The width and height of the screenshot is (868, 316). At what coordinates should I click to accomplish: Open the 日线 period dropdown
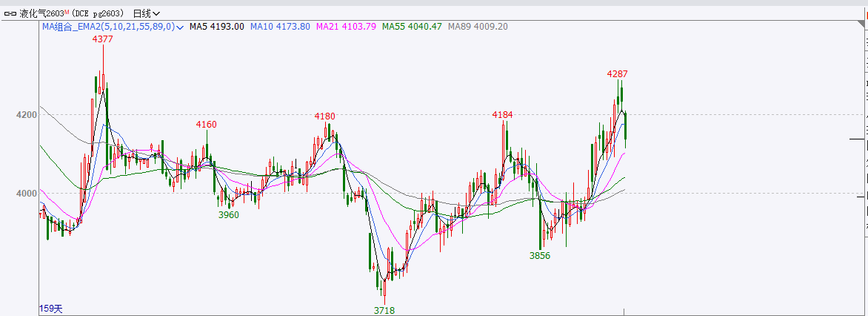146,13
